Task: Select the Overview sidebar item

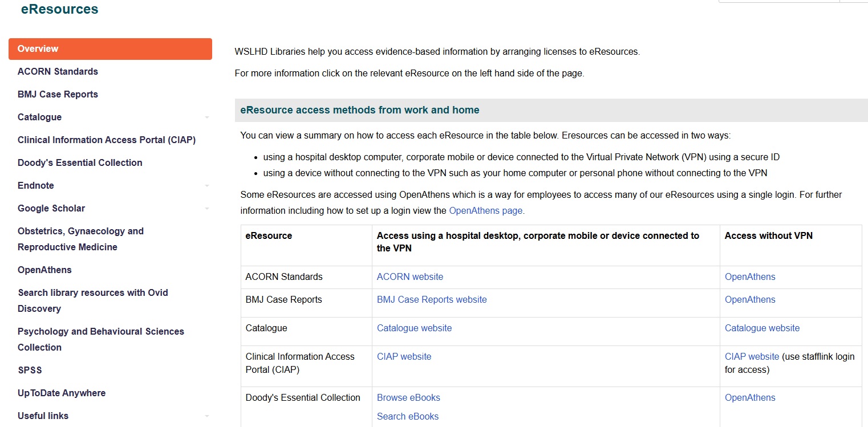Action: (38, 48)
